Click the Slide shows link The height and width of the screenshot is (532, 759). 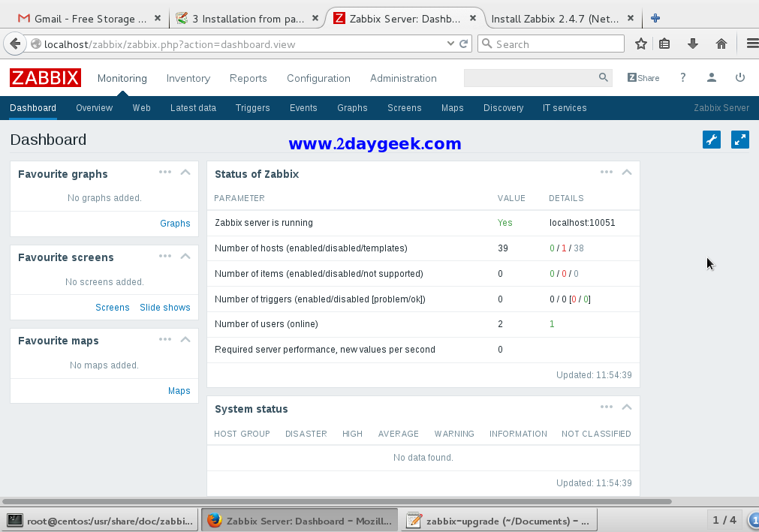pos(165,308)
